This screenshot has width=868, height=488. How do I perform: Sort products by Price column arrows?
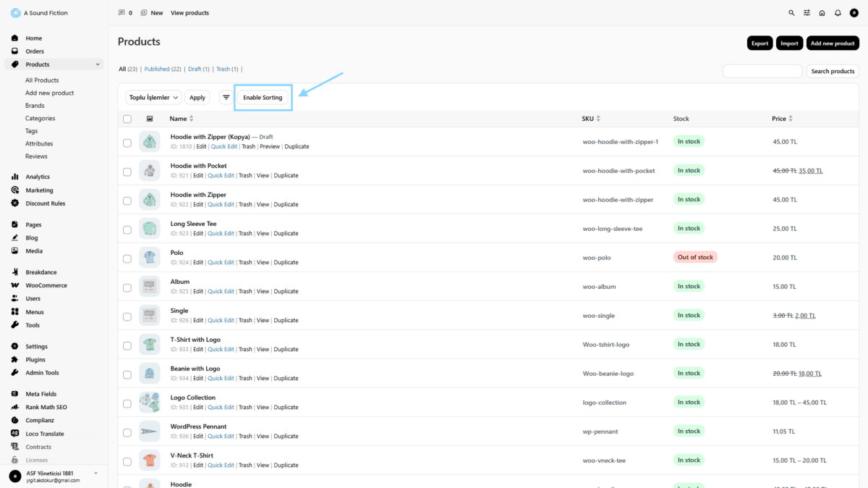(791, 119)
